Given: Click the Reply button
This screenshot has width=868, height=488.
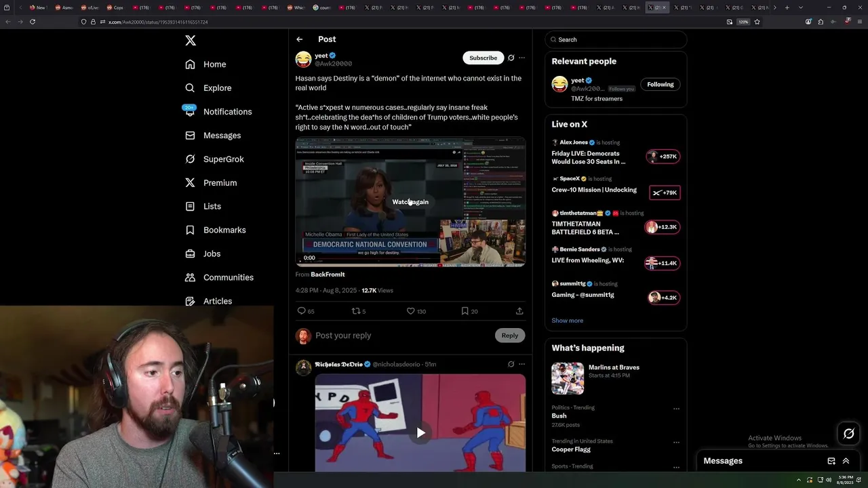Looking at the screenshot, I should pyautogui.click(x=510, y=335).
